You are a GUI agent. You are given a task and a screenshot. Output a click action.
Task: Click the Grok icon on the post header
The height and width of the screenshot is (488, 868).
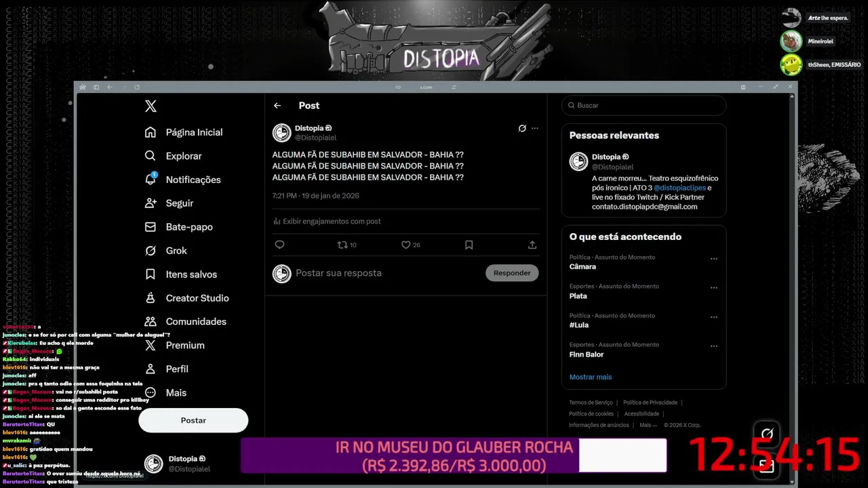tap(522, 128)
